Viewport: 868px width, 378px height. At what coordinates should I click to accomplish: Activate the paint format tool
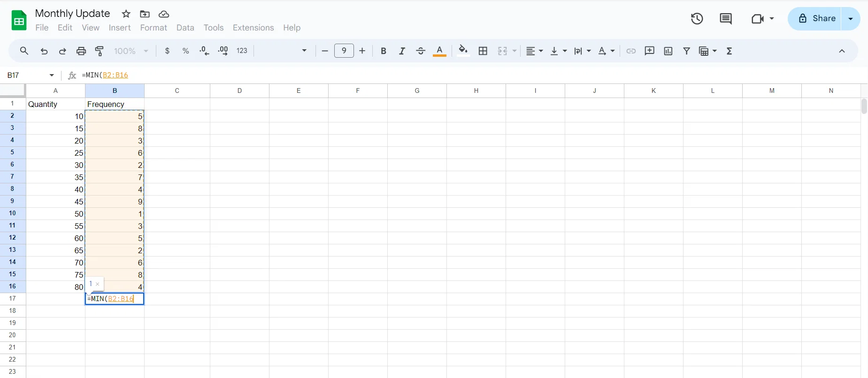point(100,51)
